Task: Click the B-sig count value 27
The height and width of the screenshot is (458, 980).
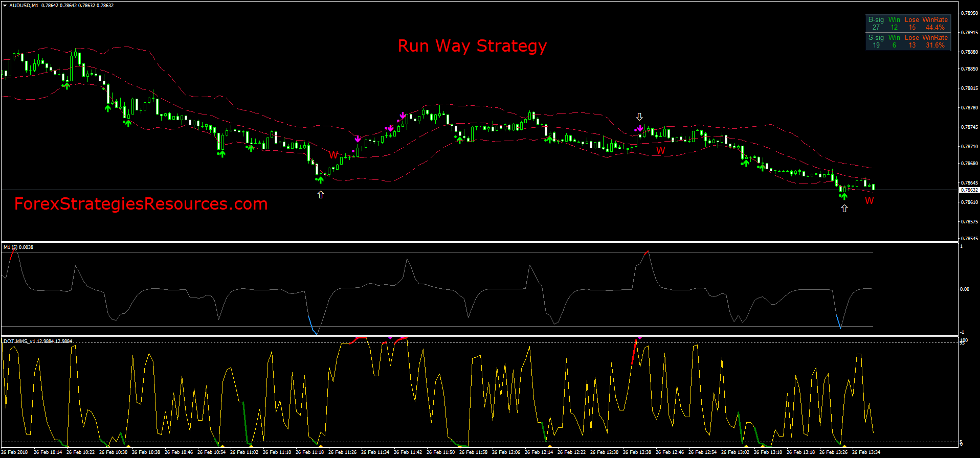Action: click(x=876, y=28)
